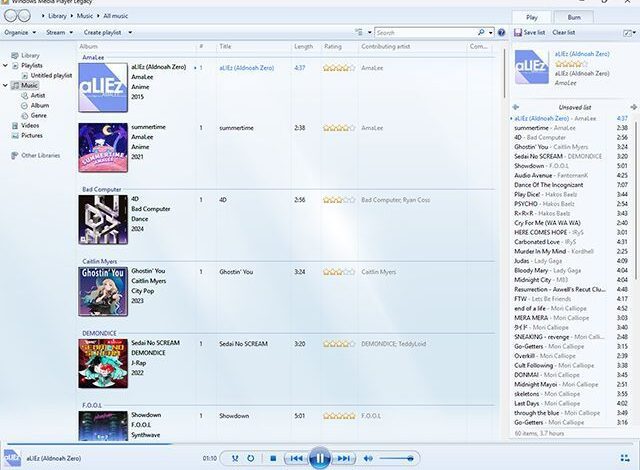Viewport: 640px width, 470px height.
Task: Select the Ghostin' You album cover
Action: 103,292
